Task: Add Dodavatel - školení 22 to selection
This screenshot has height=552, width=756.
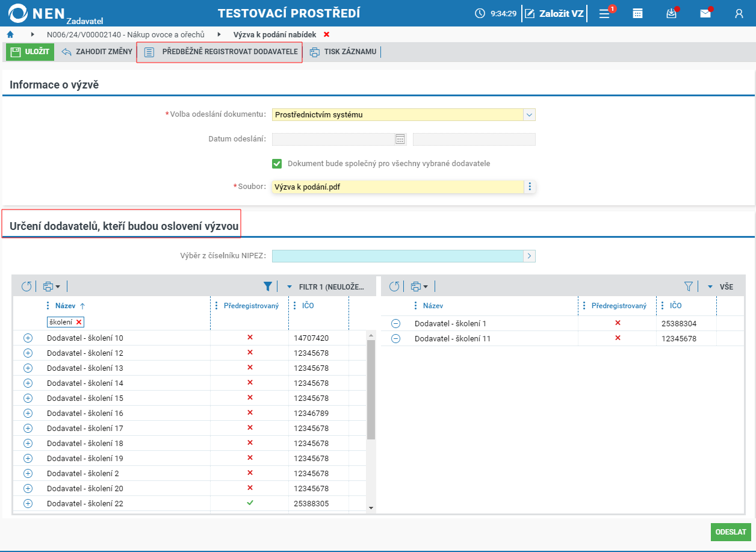Action: tap(28, 503)
